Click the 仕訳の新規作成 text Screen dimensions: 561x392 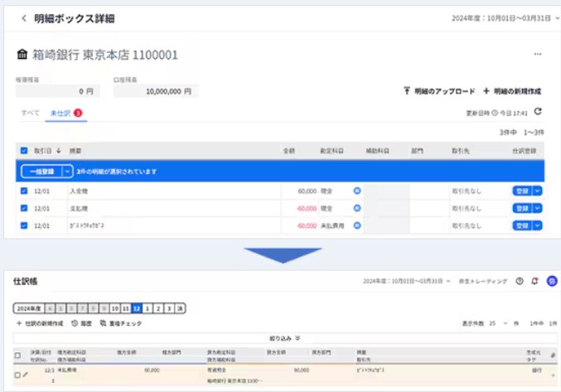coord(44,323)
